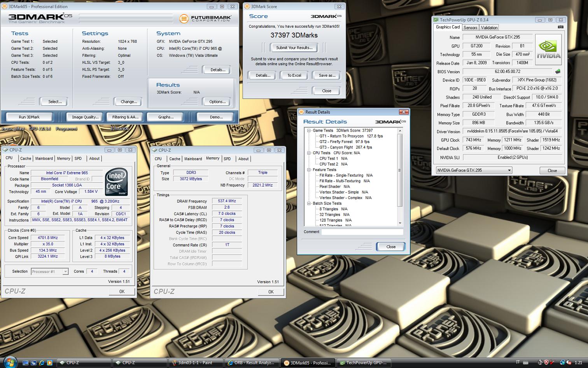Open Image Quality settings
The image size is (588, 368).
click(x=85, y=117)
